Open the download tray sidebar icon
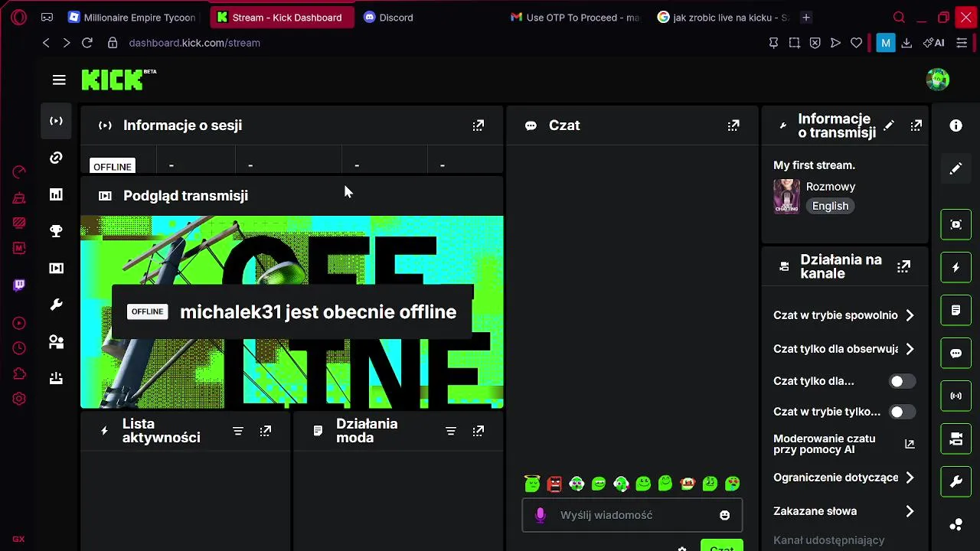 (x=56, y=378)
